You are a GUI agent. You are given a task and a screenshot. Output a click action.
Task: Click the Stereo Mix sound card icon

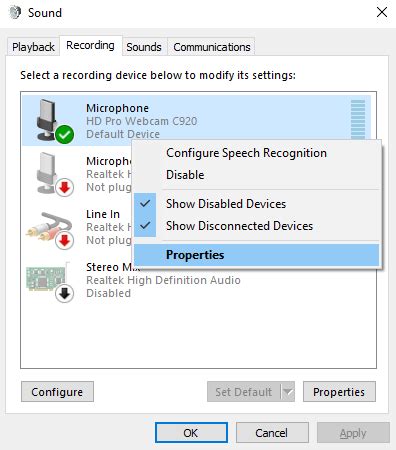click(x=50, y=282)
